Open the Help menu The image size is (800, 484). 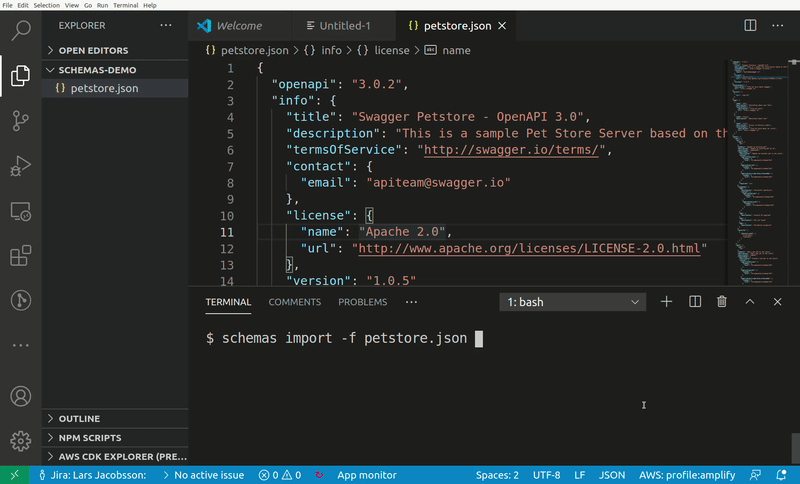coord(149,5)
